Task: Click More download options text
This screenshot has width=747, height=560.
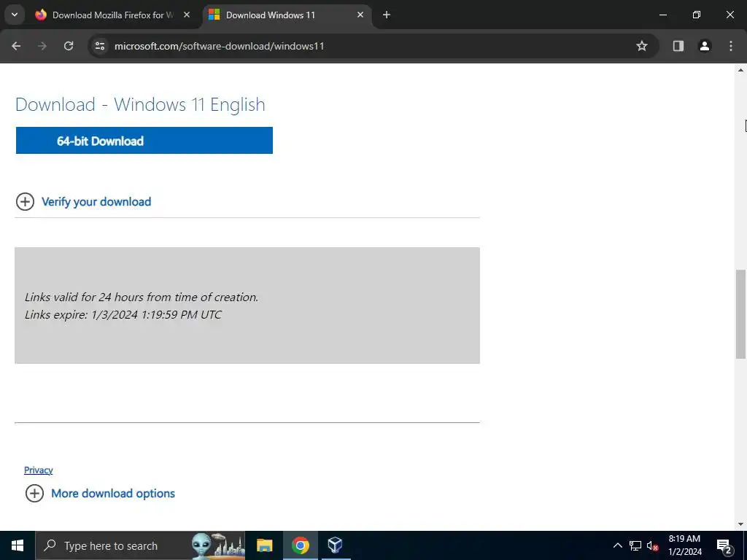Action: [x=113, y=494]
